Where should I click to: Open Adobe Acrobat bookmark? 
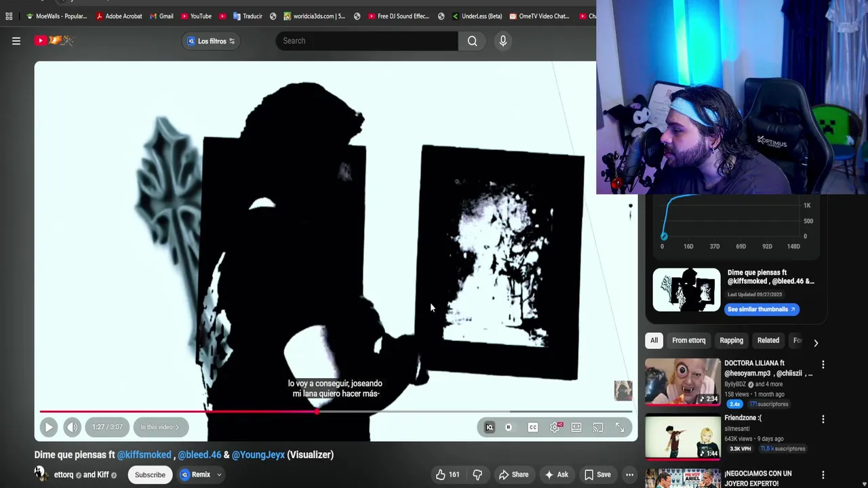[119, 16]
